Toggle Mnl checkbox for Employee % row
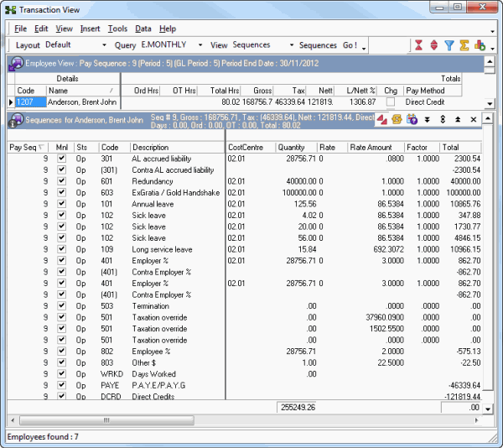Screen dimensions: 503x448 (61, 351)
